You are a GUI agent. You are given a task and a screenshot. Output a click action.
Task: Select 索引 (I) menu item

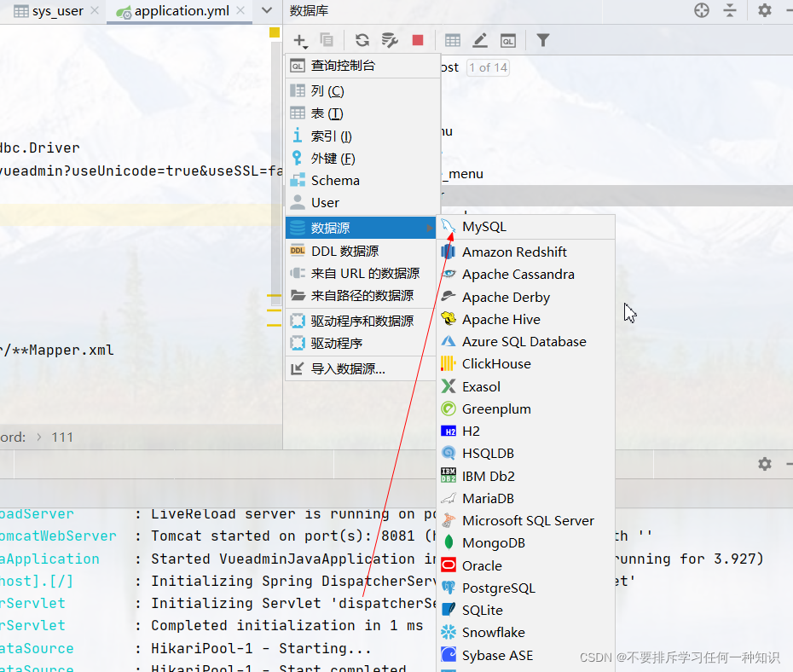[363, 136]
